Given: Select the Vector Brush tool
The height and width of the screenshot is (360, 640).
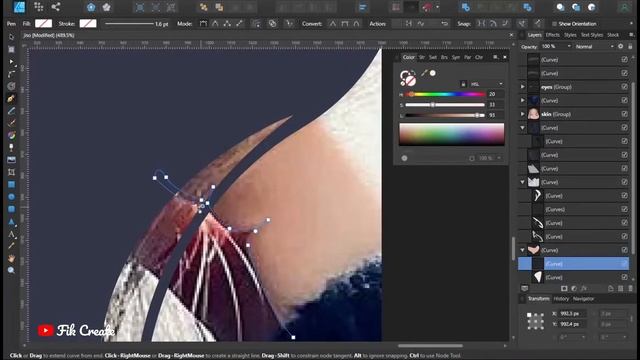Looking at the screenshot, I should [x=11, y=122].
